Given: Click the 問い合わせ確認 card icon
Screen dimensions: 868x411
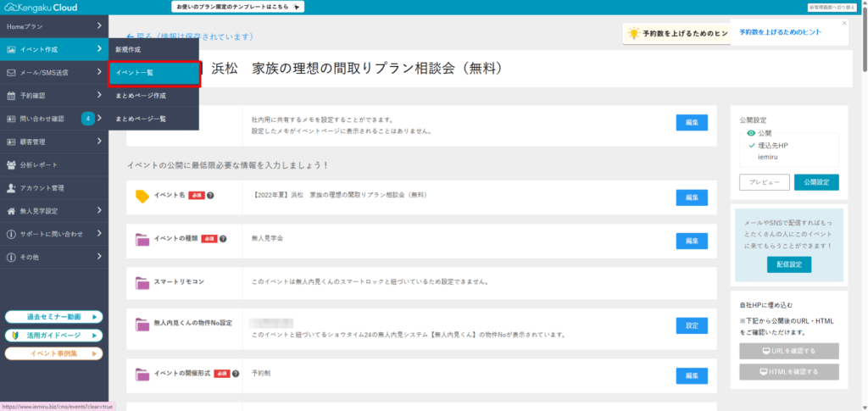Looking at the screenshot, I should [11, 119].
